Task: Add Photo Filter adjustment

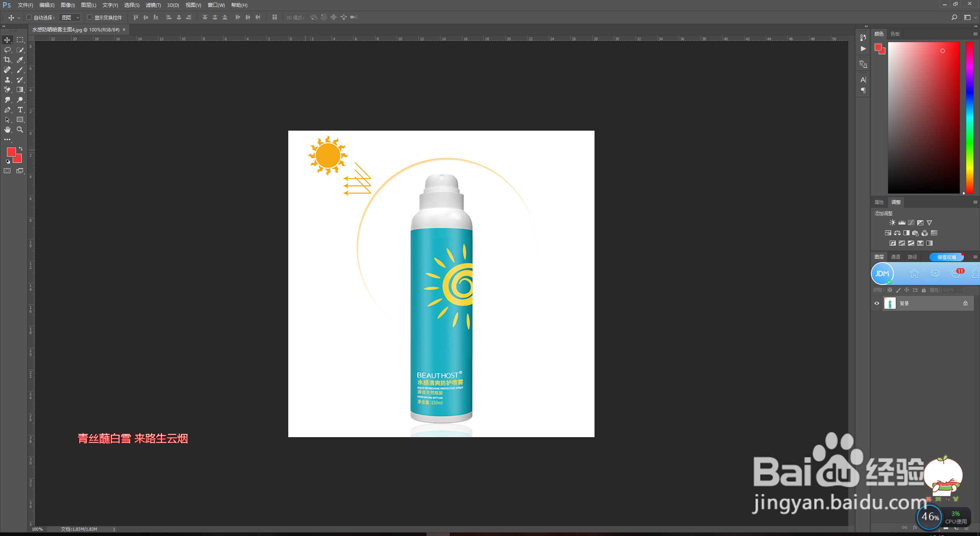Action: tap(915, 233)
